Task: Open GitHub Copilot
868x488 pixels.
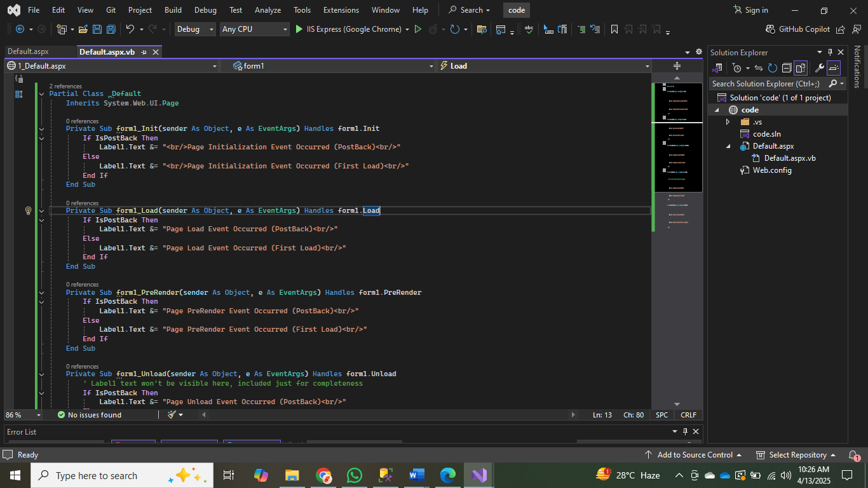Action: click(x=798, y=29)
